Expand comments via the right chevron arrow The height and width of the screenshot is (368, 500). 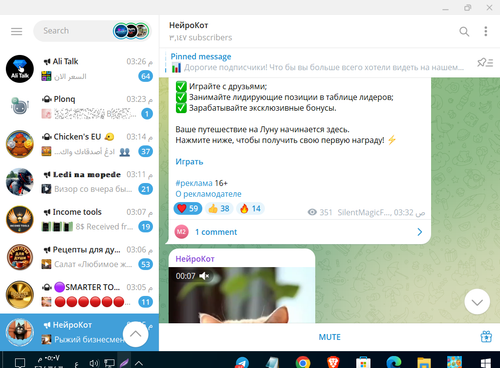pyautogui.click(x=420, y=232)
